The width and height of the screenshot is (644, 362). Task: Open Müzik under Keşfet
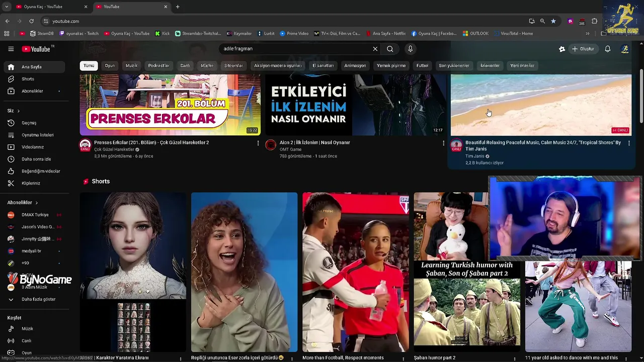(34, 329)
